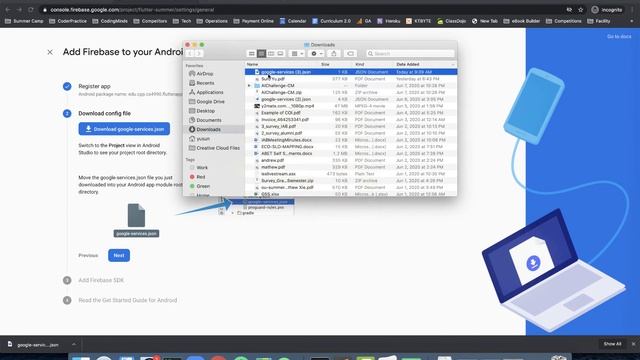
Task: Open Finder group-by arrangement dropdown
Action: [296, 53]
